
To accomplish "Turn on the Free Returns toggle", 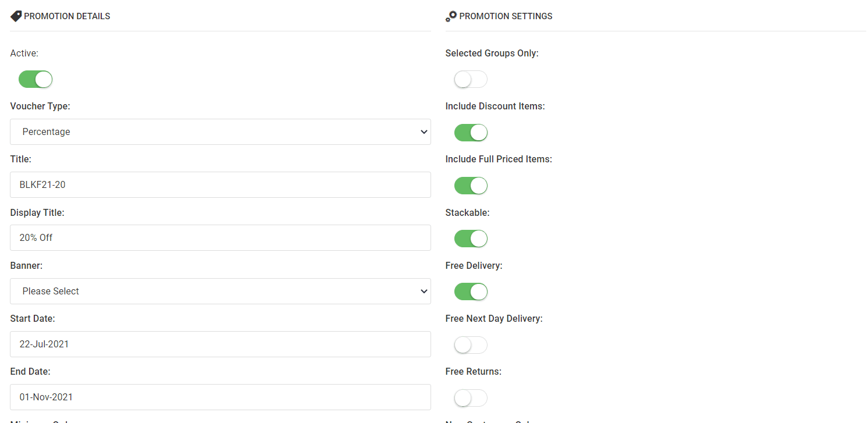I will coord(471,398).
